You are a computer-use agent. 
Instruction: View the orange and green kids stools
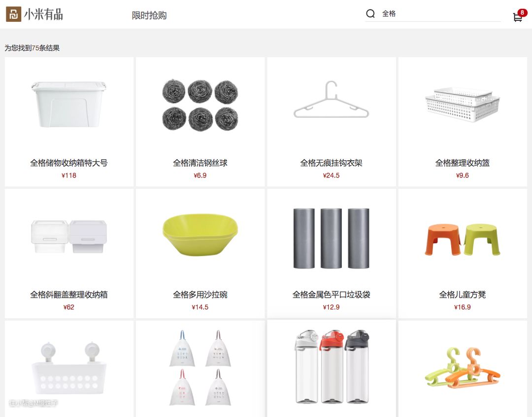click(x=463, y=240)
